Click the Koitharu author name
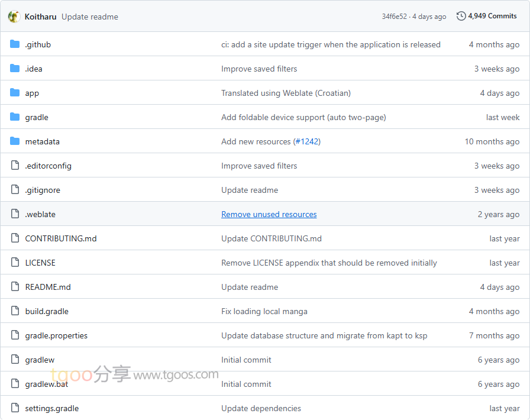 pos(40,17)
